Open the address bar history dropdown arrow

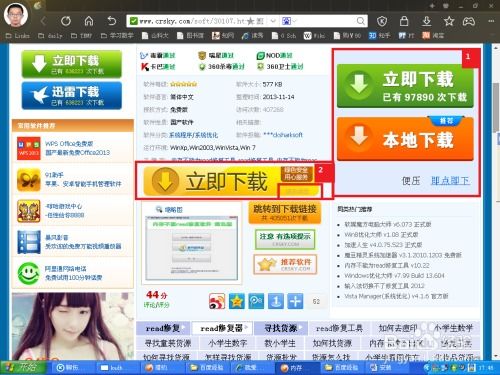[273, 21]
